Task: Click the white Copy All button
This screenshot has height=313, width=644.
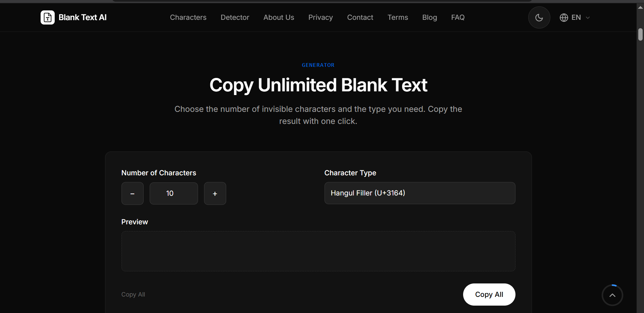Action: point(489,295)
